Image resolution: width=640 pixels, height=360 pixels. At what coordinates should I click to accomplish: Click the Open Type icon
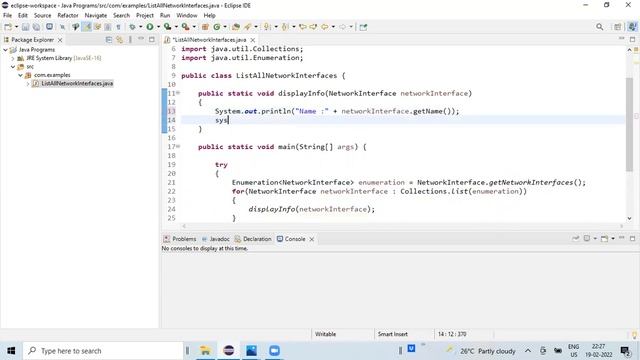(x=236, y=27)
